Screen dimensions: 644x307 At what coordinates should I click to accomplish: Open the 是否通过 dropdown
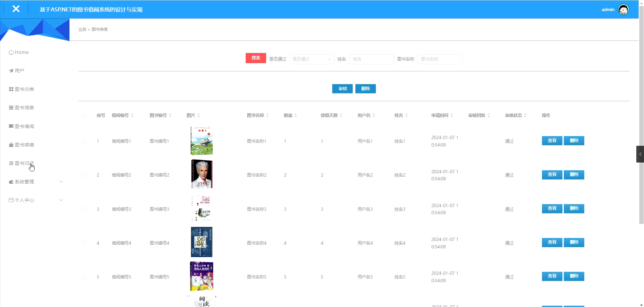coord(311,59)
